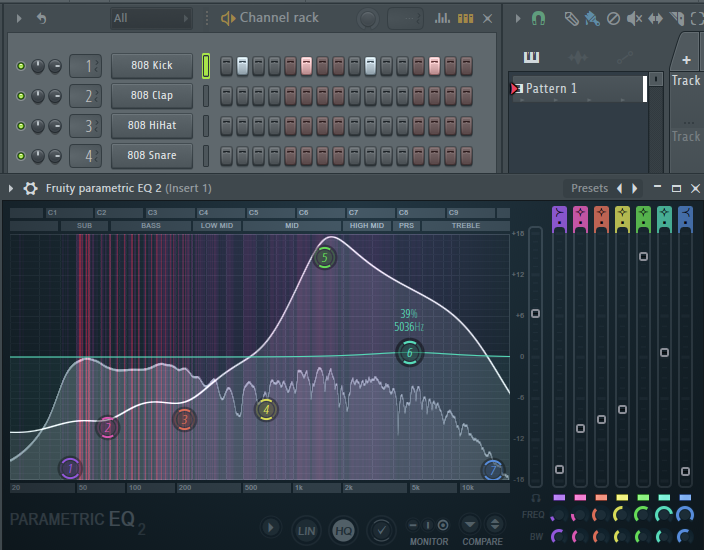Select EQ band 6 node on graph

click(x=409, y=353)
